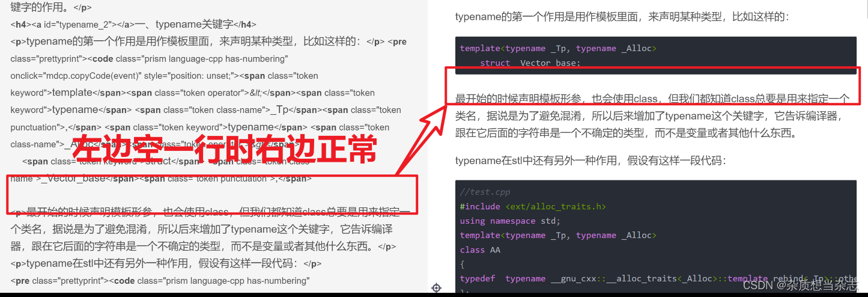
Task: Click the #include <ext/alloc_traits.h> code line
Action: (533, 206)
